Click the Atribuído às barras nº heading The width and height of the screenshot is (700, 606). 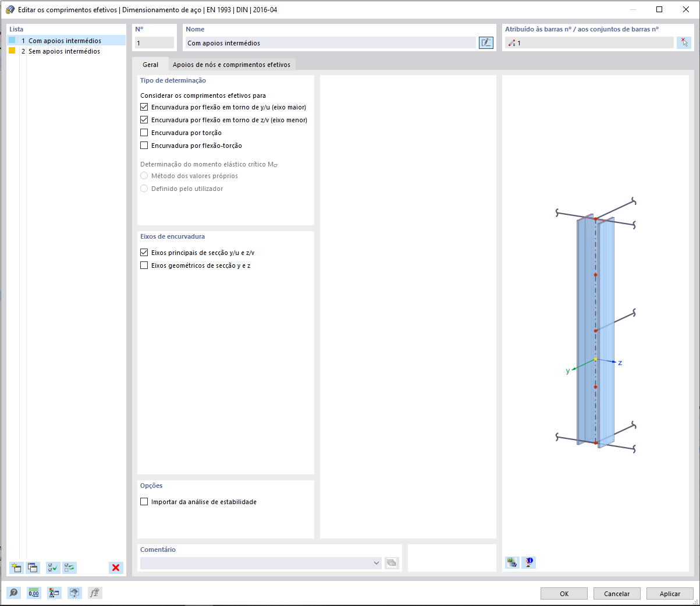(x=582, y=29)
